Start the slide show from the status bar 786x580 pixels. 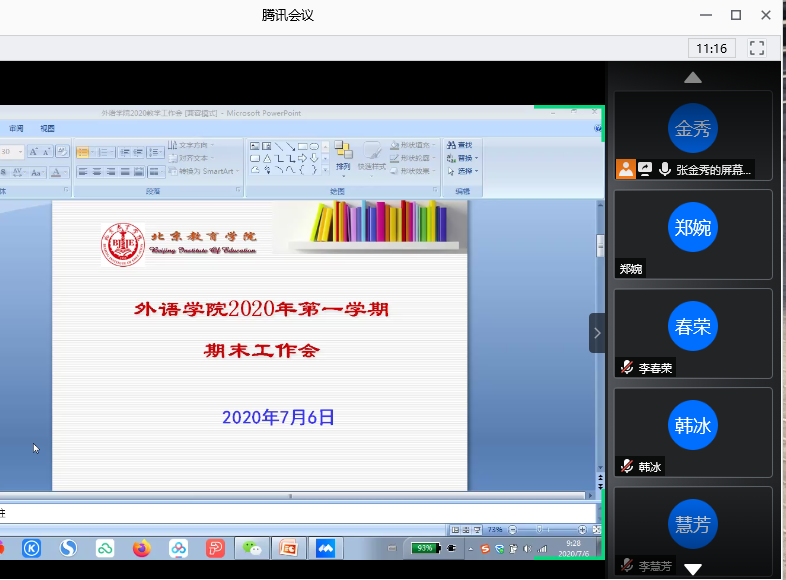(477, 530)
